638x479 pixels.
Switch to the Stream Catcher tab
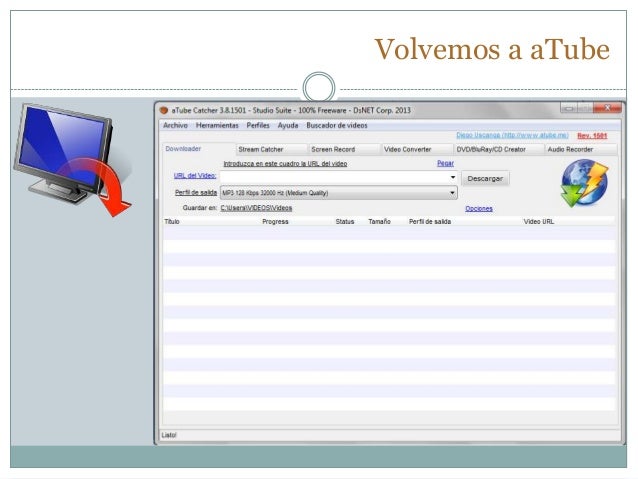coord(271,149)
